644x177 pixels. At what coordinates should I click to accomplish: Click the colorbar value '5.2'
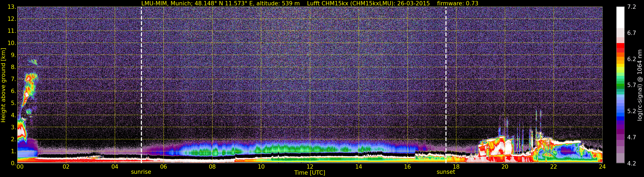tap(632, 111)
